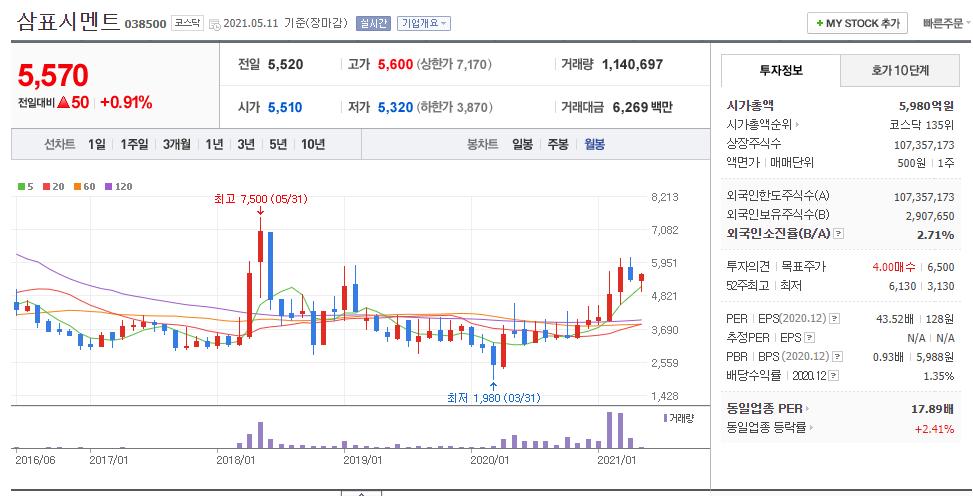973x496 pixels.
Task: Select the 1일 line chart period
Action: [x=96, y=144]
